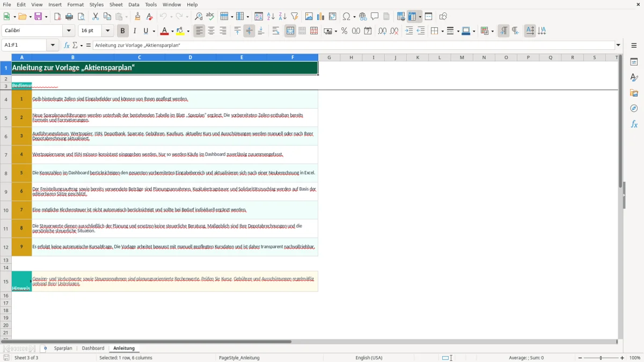Image resolution: width=644 pixels, height=362 pixels.
Task: Cut the selection with scissors icon
Action: coord(96,17)
